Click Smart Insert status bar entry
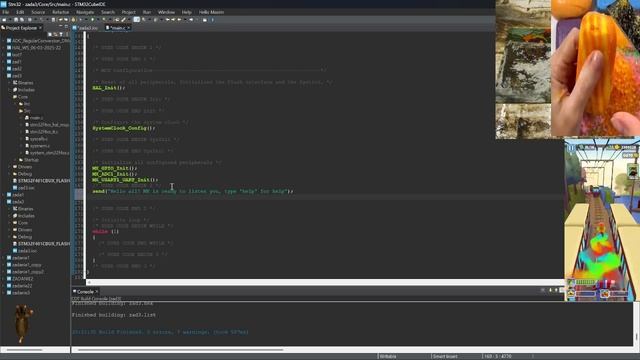The width and height of the screenshot is (640, 360). [x=445, y=356]
